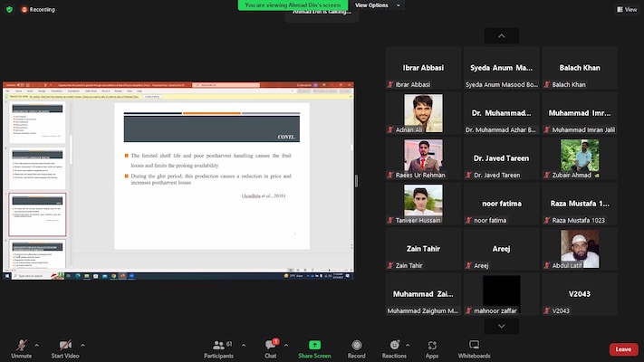Toggle meeting recording with Record button
This screenshot has width=644, height=362.
[357, 348]
